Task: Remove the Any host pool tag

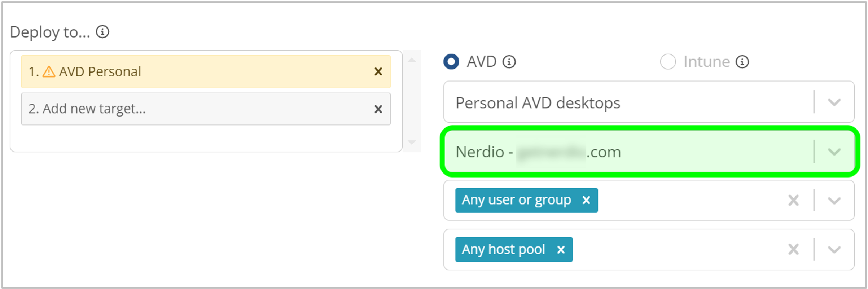Action: pos(561,250)
